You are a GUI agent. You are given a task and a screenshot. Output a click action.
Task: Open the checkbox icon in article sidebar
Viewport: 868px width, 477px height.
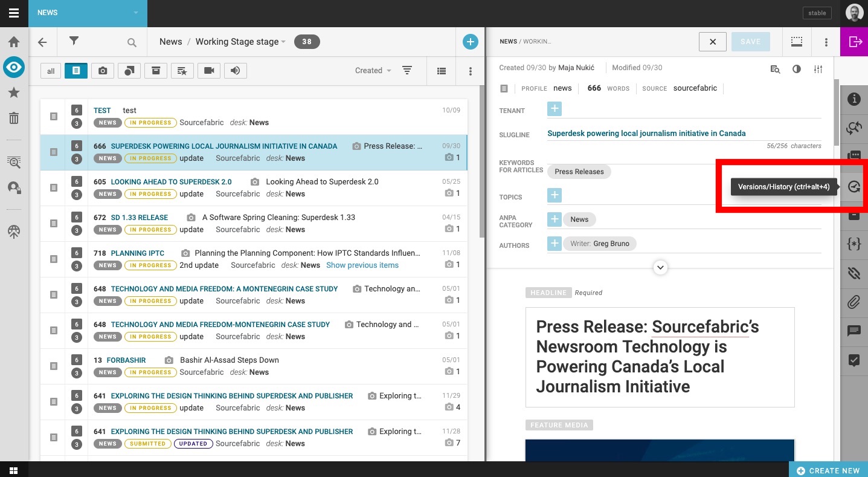[854, 360]
